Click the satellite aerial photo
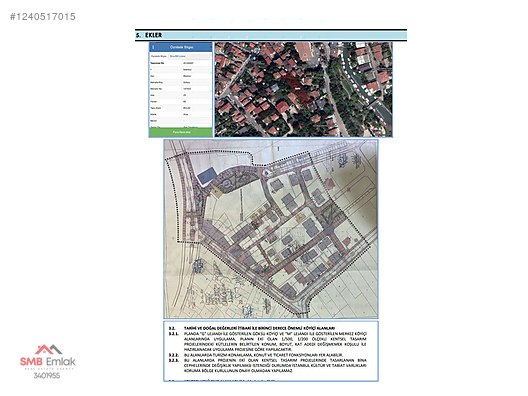Image resolution: width=528 pixels, height=396 pixels. [x=303, y=89]
